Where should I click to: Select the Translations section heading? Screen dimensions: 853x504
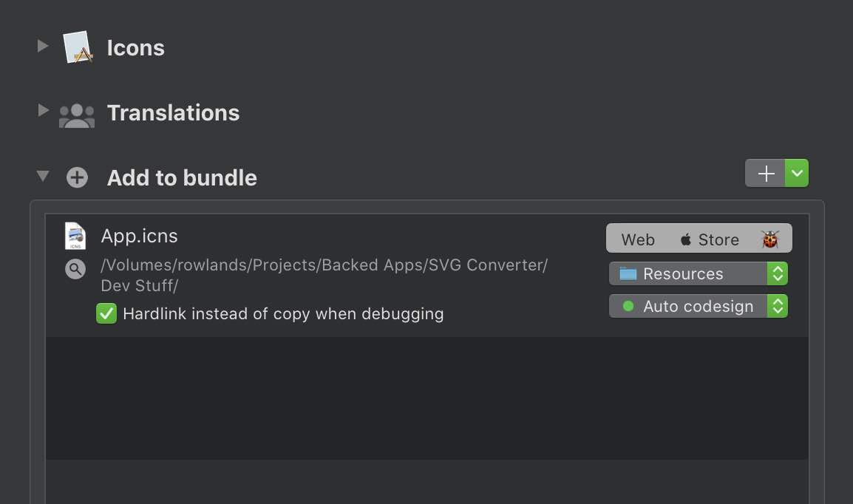173,112
